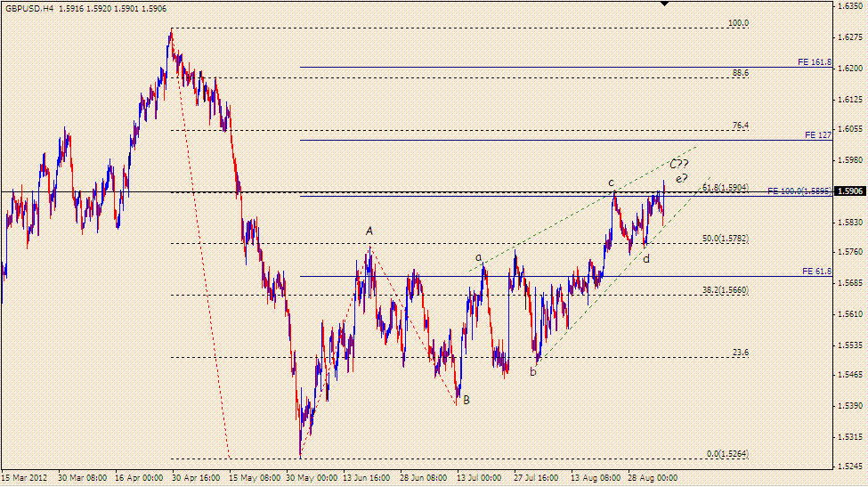This screenshot has width=868, height=487.
Task: Select the 1.5535 price axis value
Action: tap(849, 345)
